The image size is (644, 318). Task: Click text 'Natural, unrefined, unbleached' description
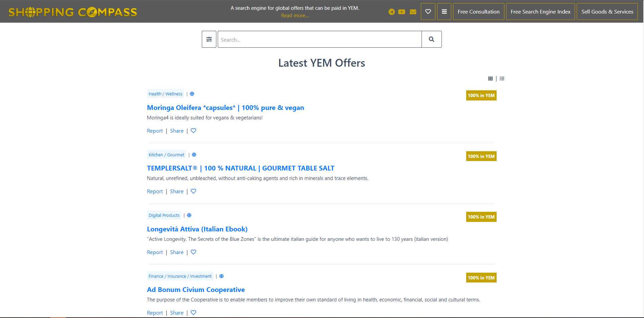[x=258, y=178]
